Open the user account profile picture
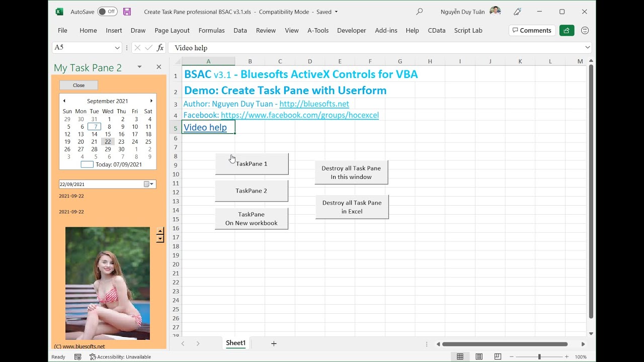This screenshot has height=362, width=644. (x=495, y=12)
